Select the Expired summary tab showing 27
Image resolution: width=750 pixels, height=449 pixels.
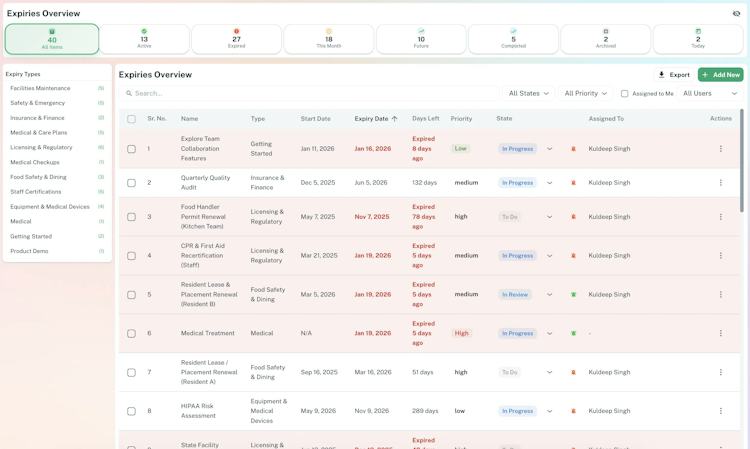236,39
